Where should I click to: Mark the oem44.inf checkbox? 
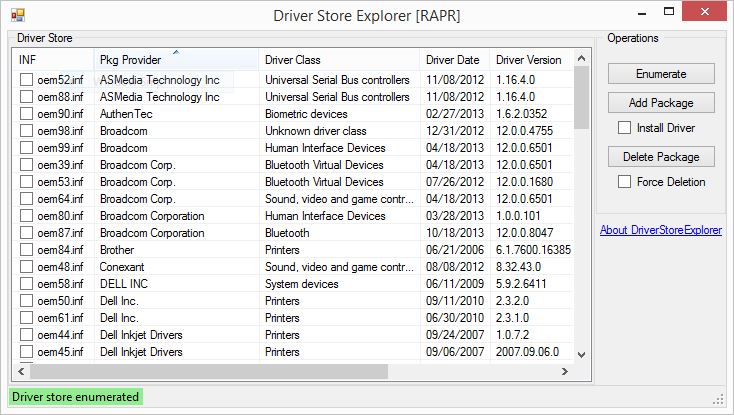26,335
